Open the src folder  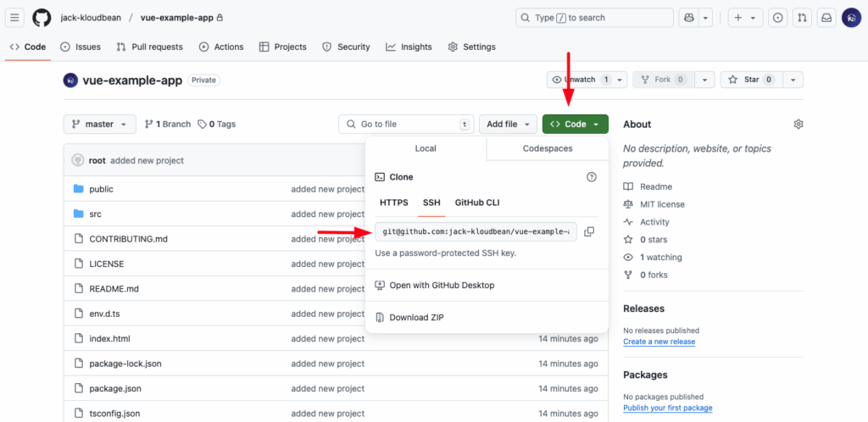95,214
